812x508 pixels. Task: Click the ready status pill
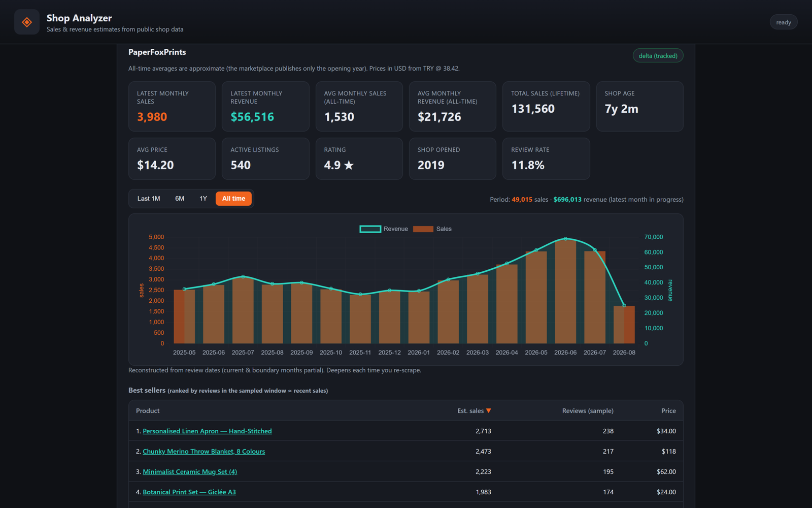[784, 22]
